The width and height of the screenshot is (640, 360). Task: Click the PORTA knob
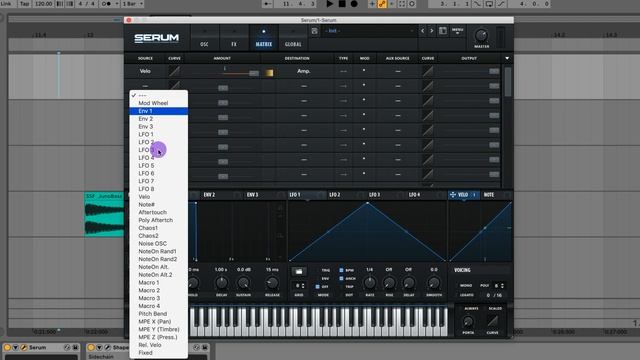[x=468, y=322]
